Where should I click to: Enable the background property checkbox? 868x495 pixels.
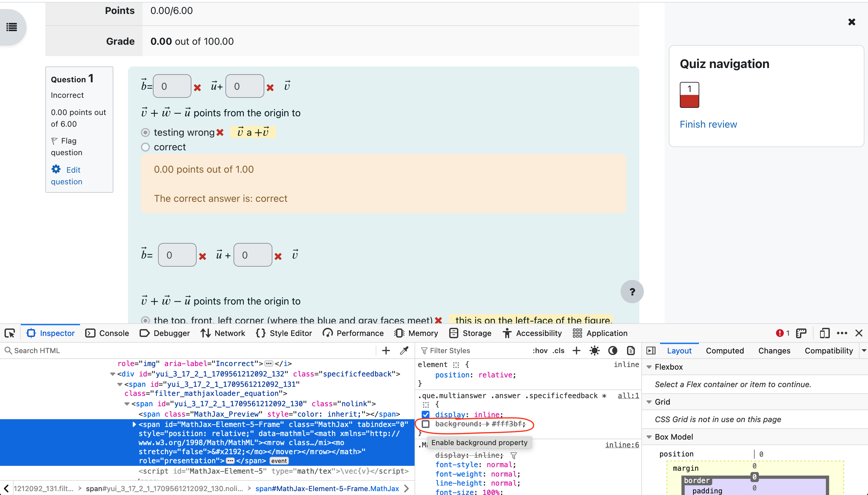[426, 424]
